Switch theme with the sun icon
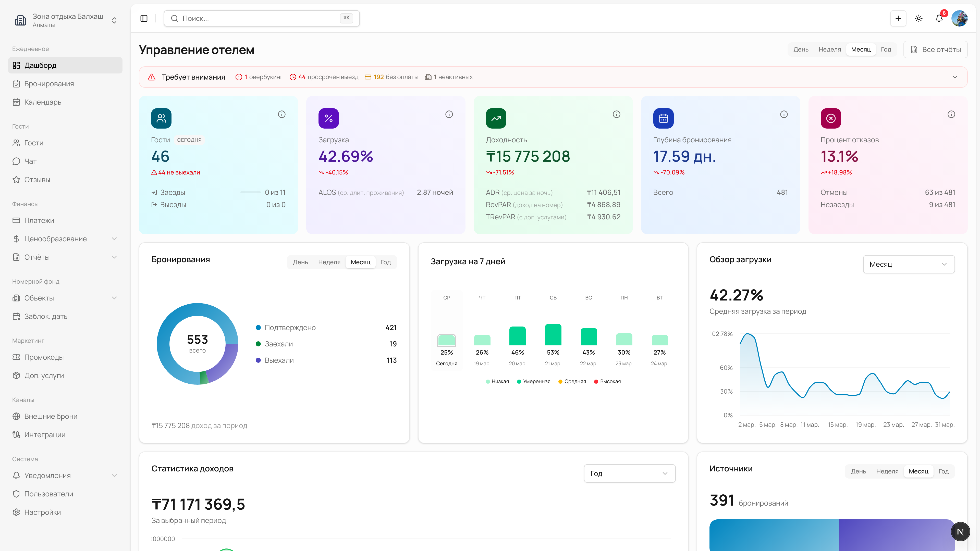 [x=919, y=18]
